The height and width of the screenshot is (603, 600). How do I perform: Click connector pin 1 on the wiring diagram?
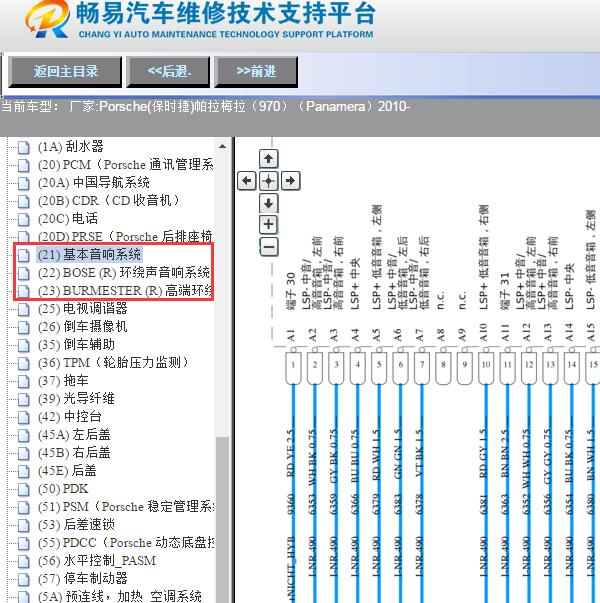pyautogui.click(x=293, y=368)
